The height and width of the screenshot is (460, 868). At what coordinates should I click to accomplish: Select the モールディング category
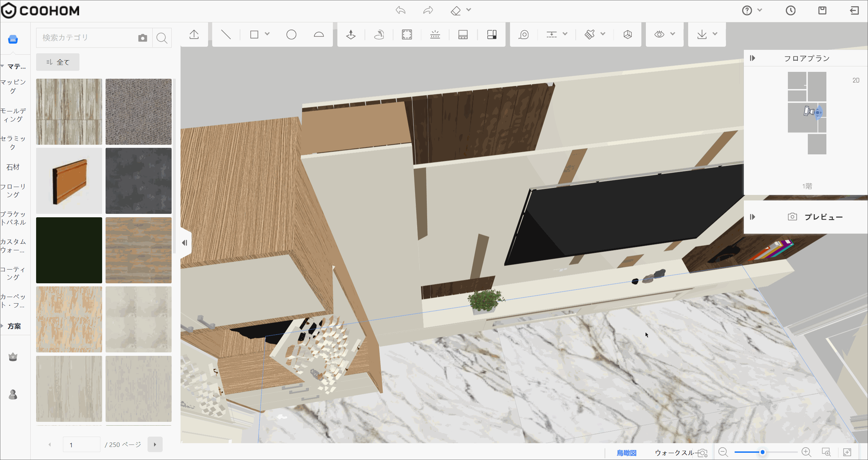coord(13,115)
